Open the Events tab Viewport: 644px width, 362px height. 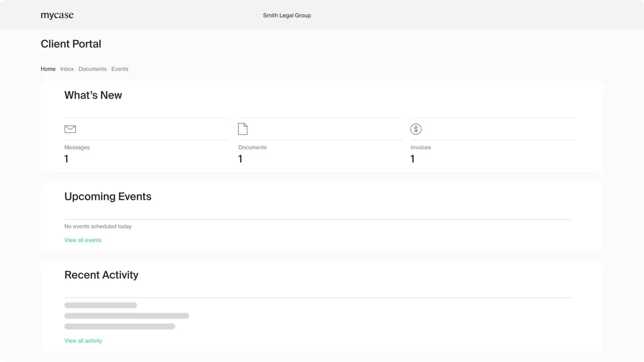point(120,69)
